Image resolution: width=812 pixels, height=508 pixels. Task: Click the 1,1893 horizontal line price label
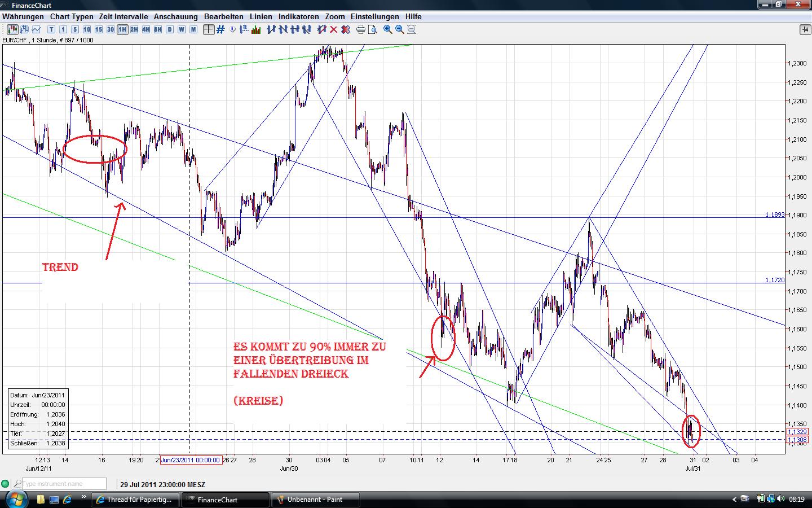[775, 214]
